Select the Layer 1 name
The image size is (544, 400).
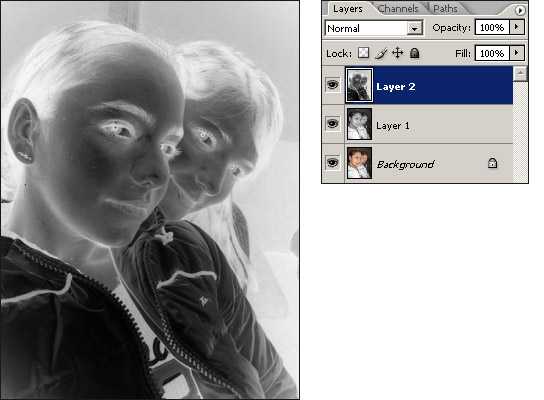pyautogui.click(x=392, y=126)
